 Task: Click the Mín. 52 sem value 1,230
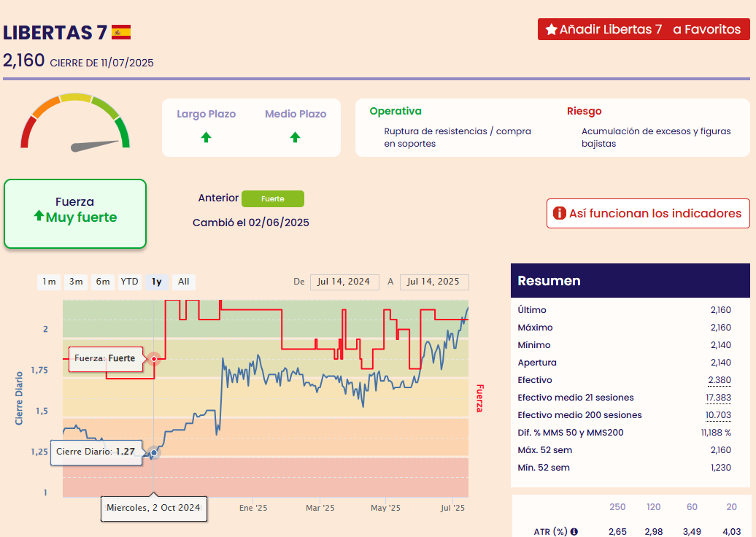click(x=721, y=468)
